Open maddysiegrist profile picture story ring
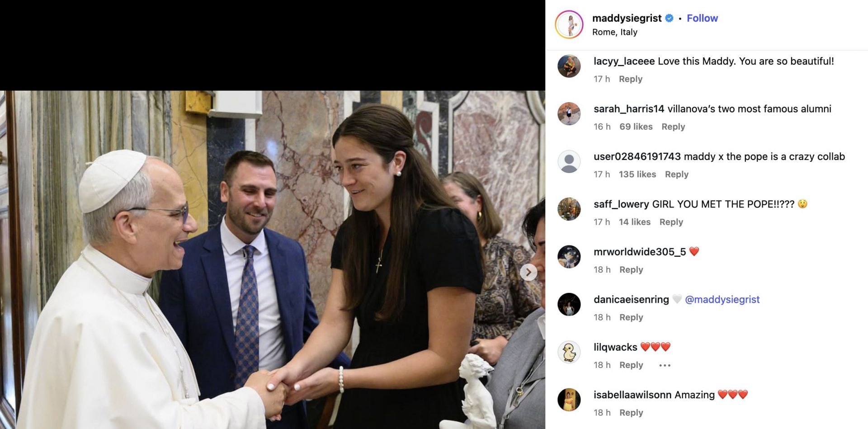 tap(569, 24)
